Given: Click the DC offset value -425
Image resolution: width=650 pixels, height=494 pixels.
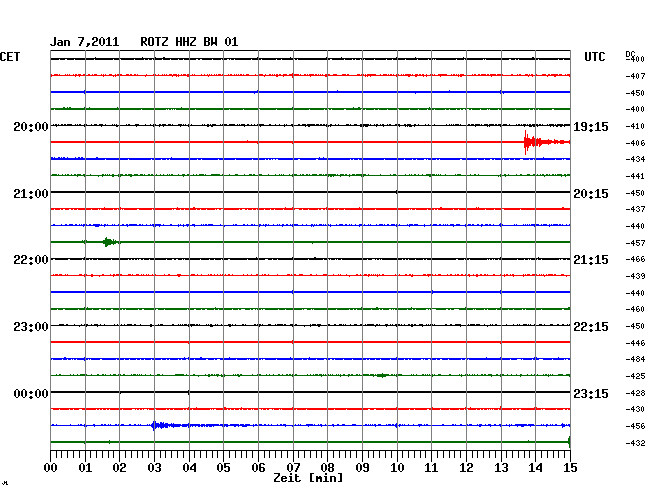Looking at the screenshot, I should point(635,376).
